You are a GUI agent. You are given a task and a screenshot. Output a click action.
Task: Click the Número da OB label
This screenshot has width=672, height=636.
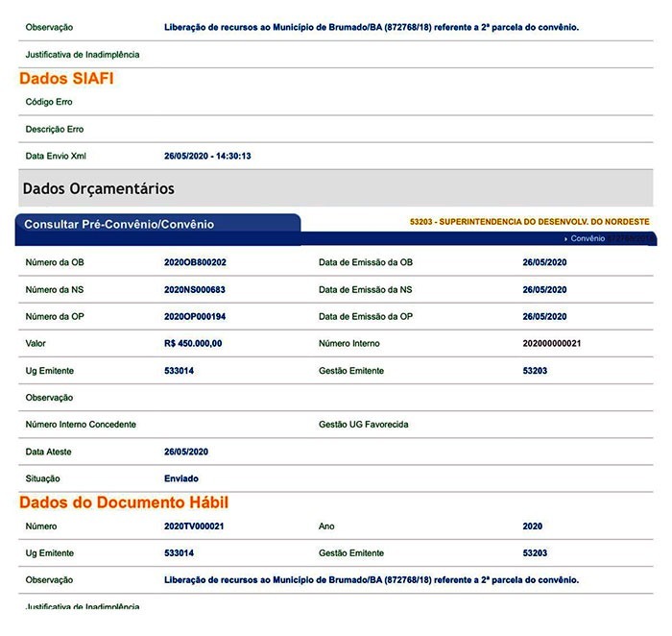click(55, 262)
